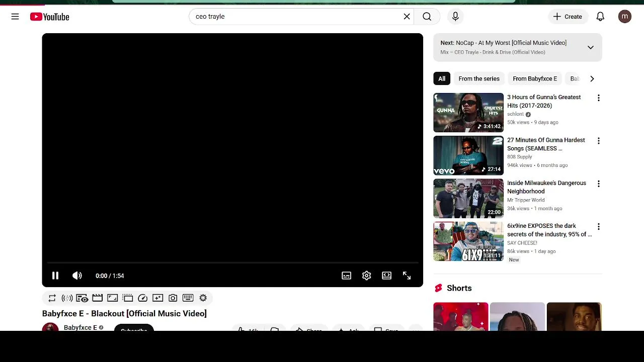Open 6ix9ine EXPOSES video thumbnail

coord(468,241)
